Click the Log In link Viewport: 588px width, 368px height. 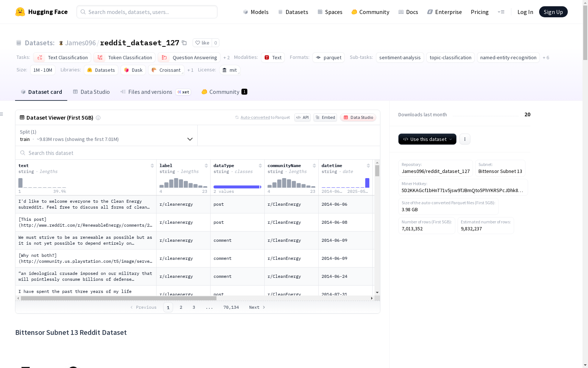pos(525,12)
